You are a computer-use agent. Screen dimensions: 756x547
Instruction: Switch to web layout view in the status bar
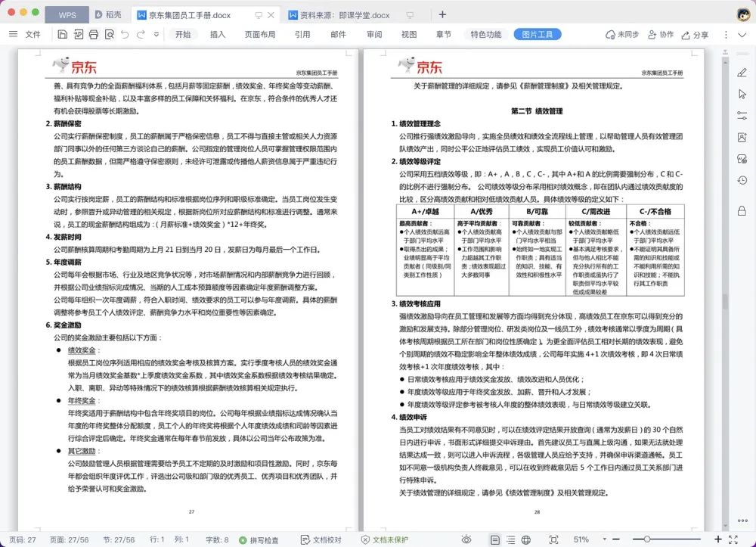tap(526, 539)
